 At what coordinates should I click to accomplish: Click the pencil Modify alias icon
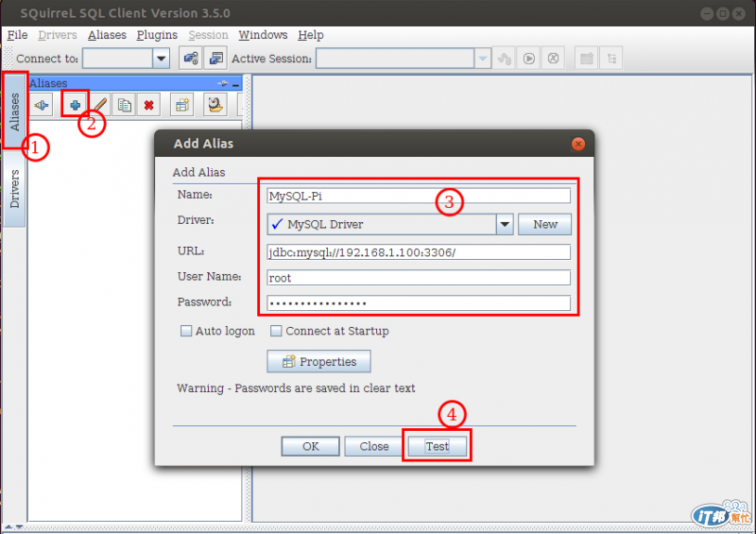(100, 105)
